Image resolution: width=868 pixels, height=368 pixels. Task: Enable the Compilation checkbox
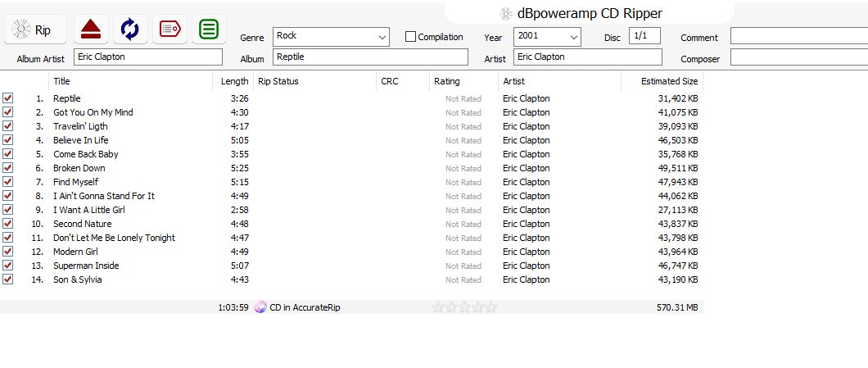click(411, 37)
